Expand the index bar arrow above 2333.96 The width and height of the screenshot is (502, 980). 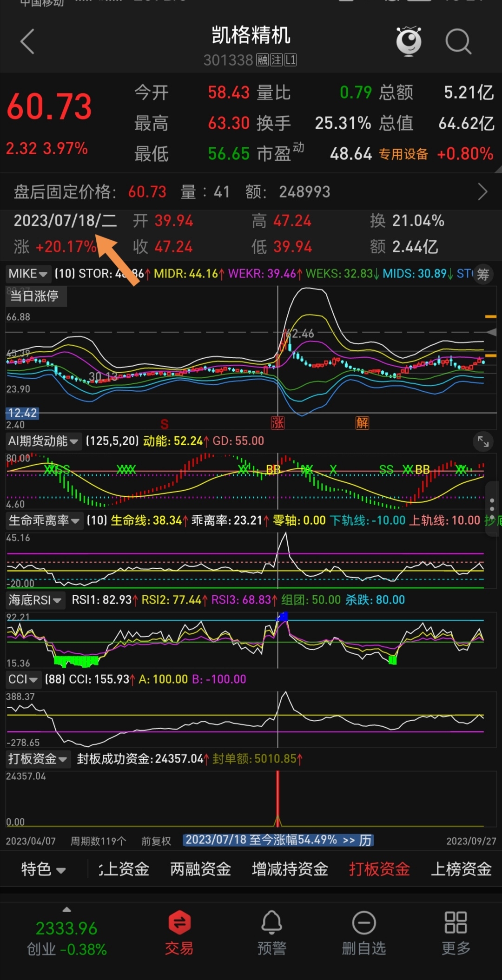66,909
